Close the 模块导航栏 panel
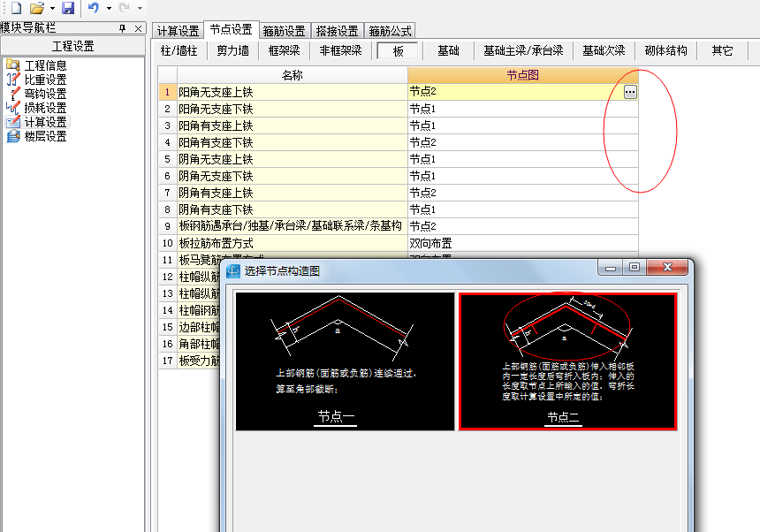760x532 pixels. point(138,28)
